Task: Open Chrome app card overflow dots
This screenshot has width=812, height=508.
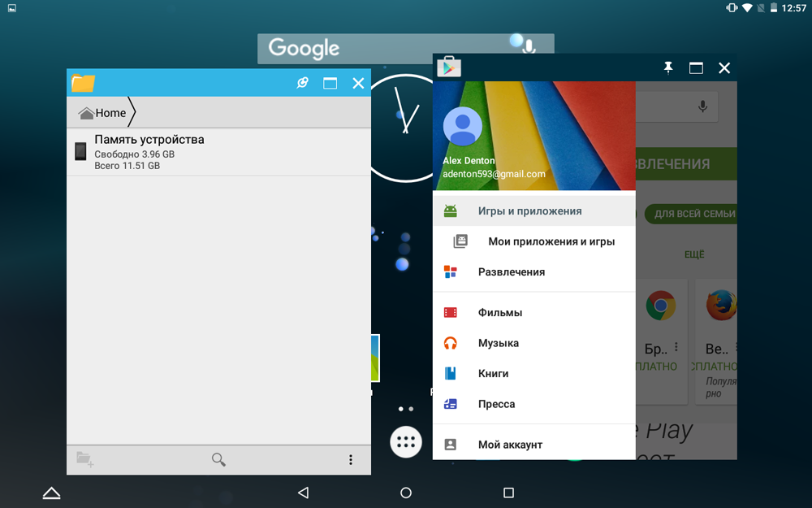Action: (676, 347)
